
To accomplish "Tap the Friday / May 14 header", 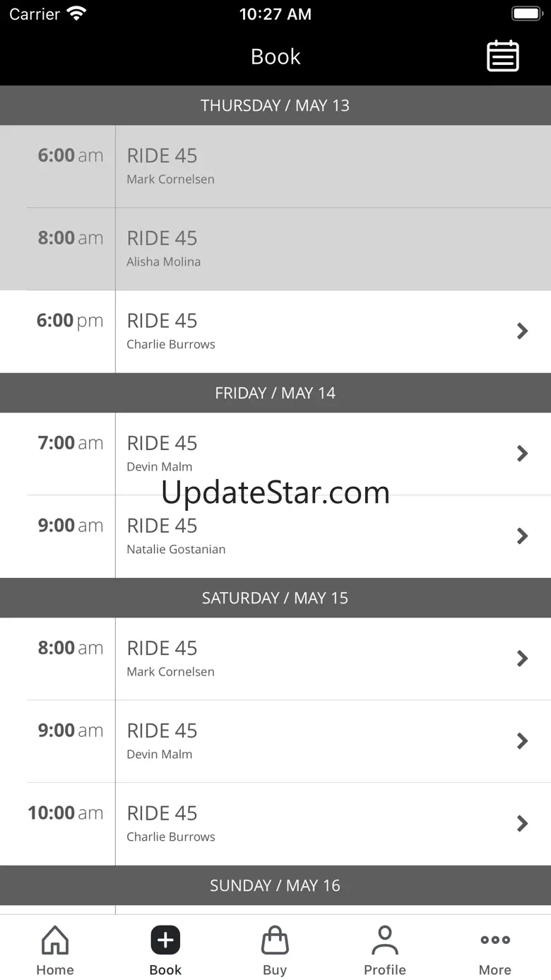I will click(275, 393).
